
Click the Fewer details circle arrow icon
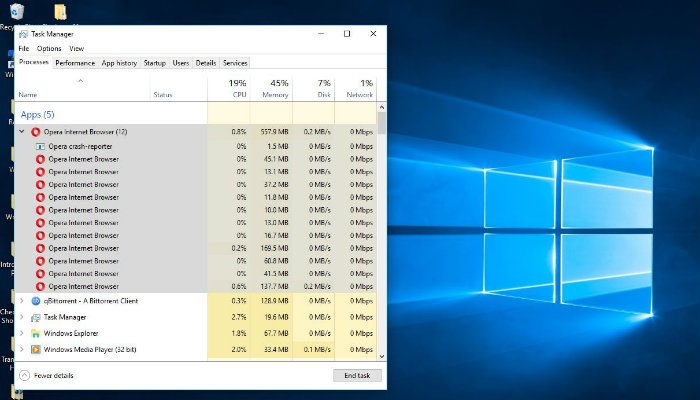25,375
